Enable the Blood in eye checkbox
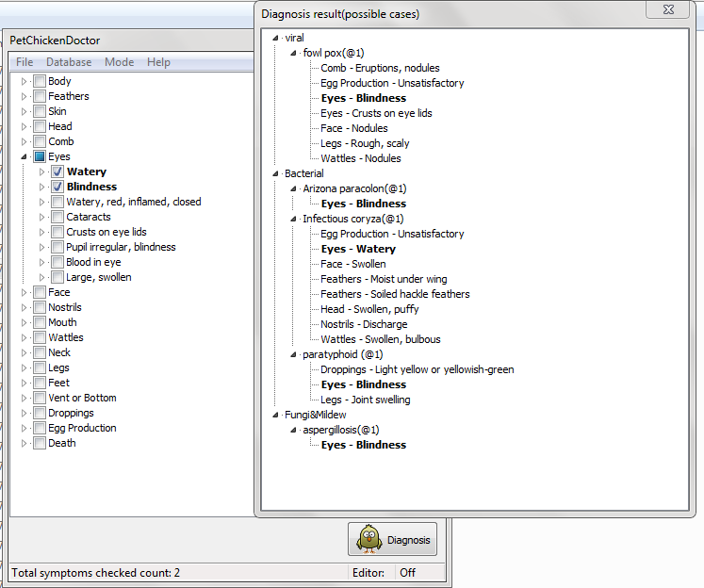 point(57,262)
